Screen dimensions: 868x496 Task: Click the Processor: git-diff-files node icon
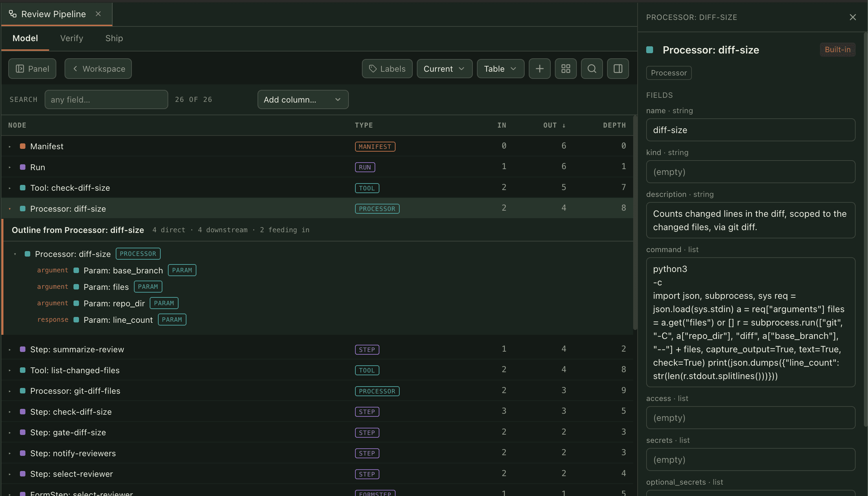pyautogui.click(x=23, y=391)
